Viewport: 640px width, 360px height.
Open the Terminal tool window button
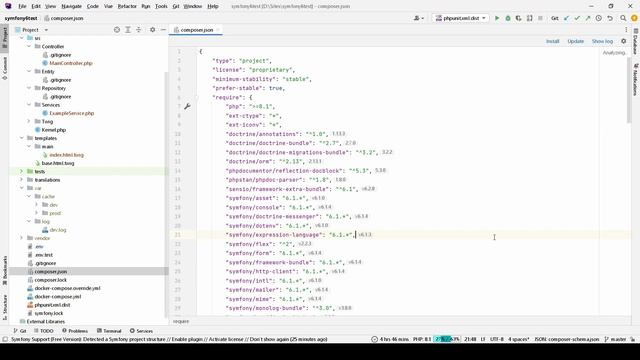coord(109,331)
